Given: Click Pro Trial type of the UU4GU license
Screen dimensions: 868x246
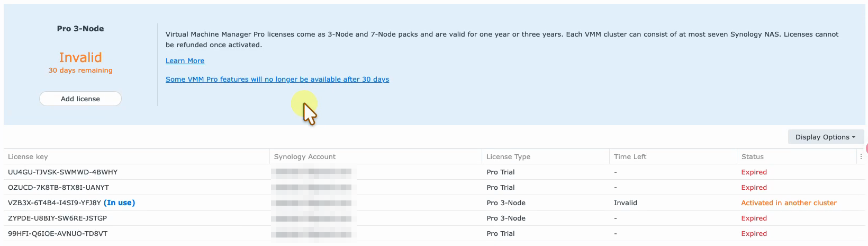Looking at the screenshot, I should point(500,172).
